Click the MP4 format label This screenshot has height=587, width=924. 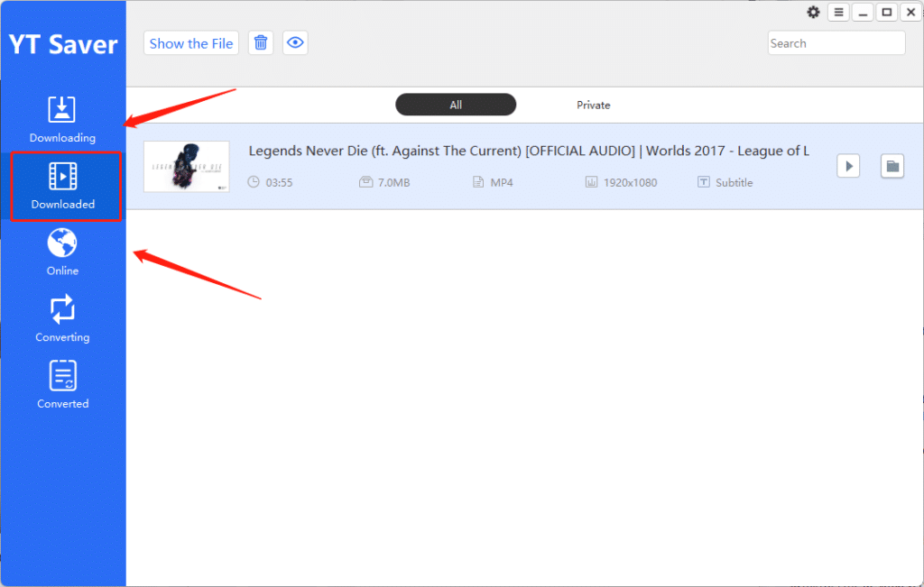point(502,182)
